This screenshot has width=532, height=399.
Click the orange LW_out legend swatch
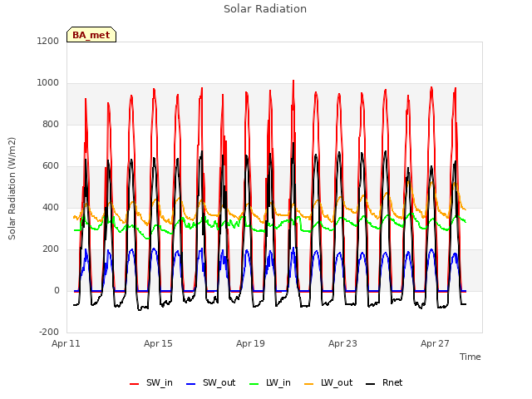click(308, 384)
